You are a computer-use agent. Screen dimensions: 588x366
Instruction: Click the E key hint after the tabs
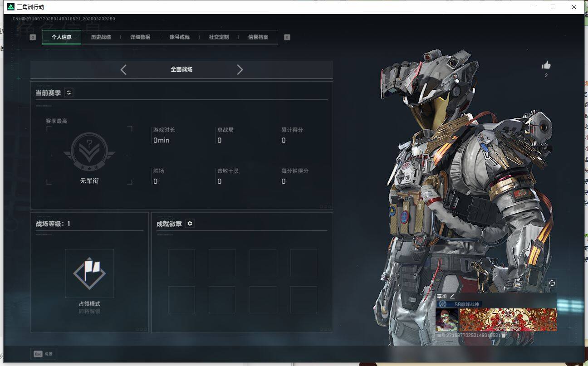click(x=287, y=37)
